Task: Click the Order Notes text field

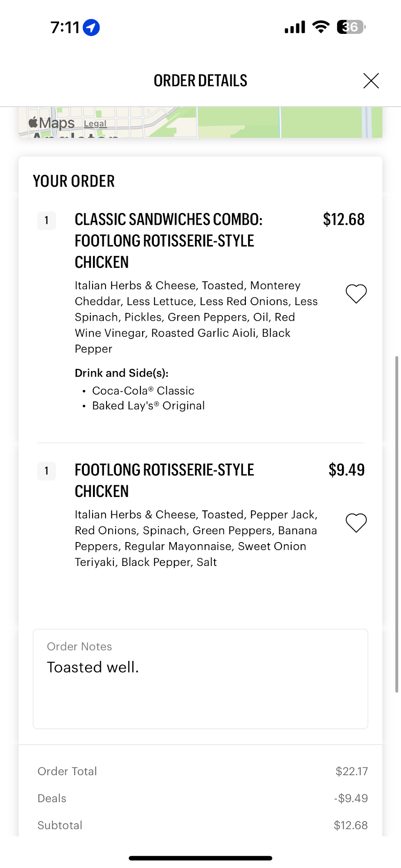Action: (200, 679)
